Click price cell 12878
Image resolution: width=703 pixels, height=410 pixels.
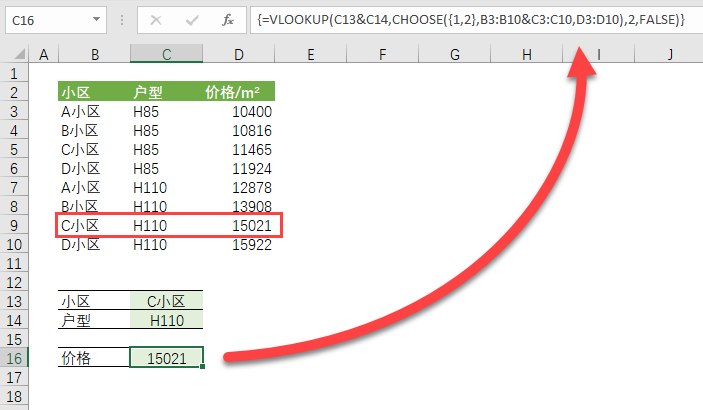point(239,187)
